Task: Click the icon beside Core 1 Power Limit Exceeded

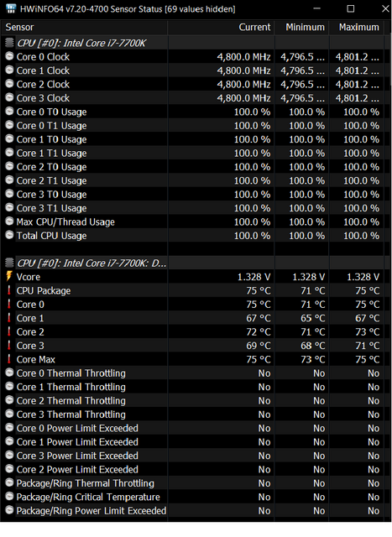Action: tap(9, 441)
